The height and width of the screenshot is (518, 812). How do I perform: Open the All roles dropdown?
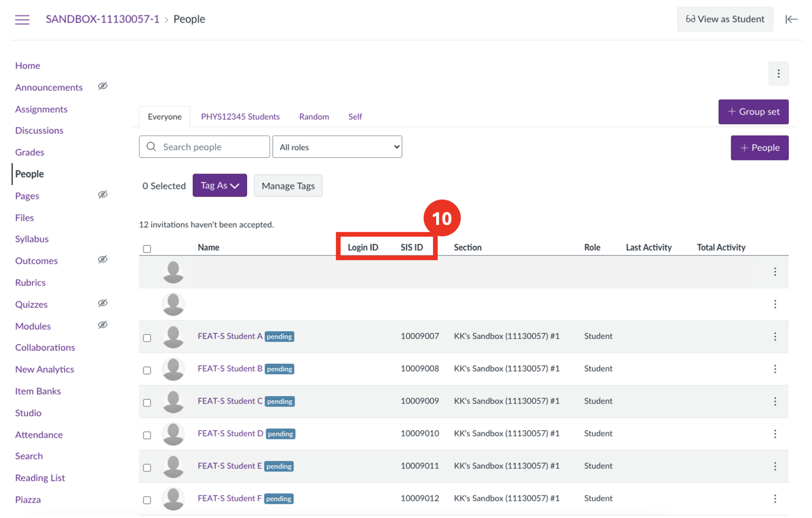point(337,147)
